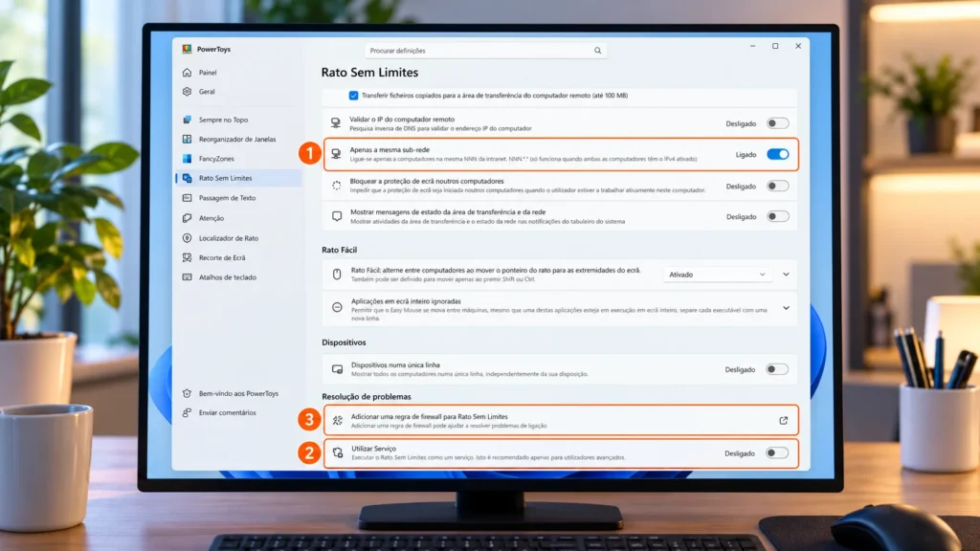Click the mouse icon beside Rato Fácil
The image size is (980, 551).
(337, 275)
